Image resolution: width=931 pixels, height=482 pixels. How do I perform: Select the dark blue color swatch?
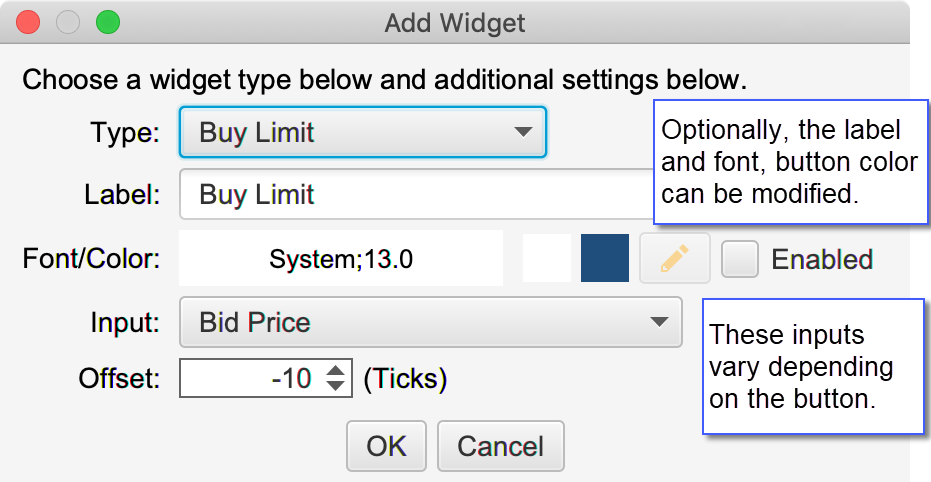605,259
